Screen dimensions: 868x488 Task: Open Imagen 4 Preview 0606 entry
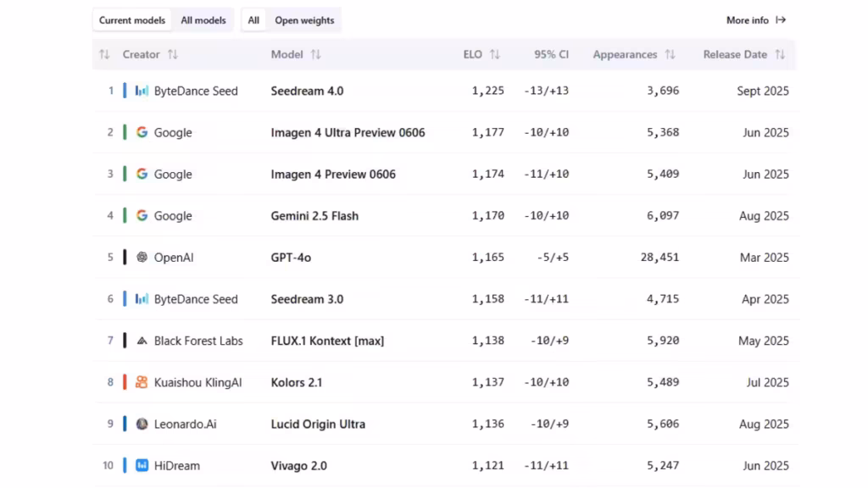click(333, 174)
